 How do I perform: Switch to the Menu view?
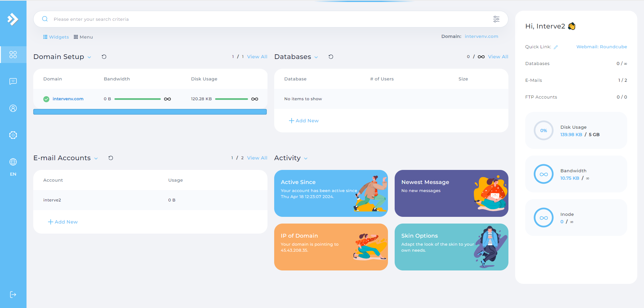pyautogui.click(x=83, y=37)
